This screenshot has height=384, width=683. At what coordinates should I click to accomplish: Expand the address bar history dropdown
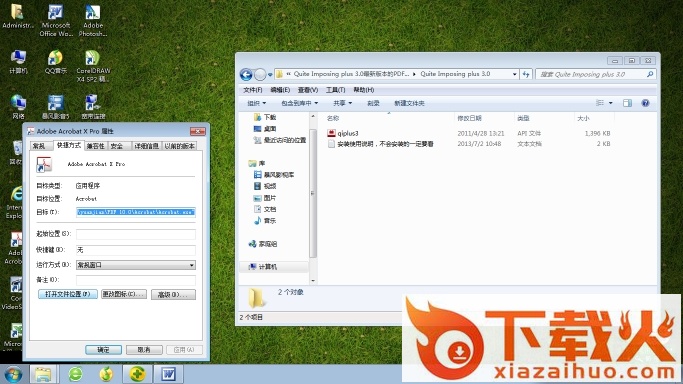coord(514,74)
